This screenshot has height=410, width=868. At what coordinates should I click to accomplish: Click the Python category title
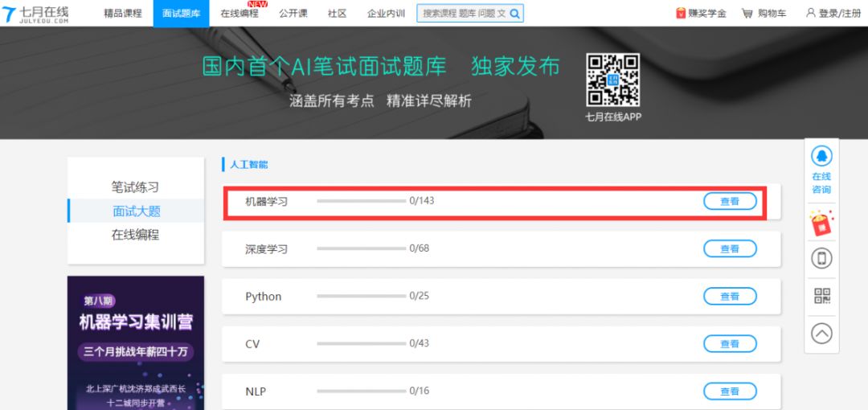pos(264,297)
